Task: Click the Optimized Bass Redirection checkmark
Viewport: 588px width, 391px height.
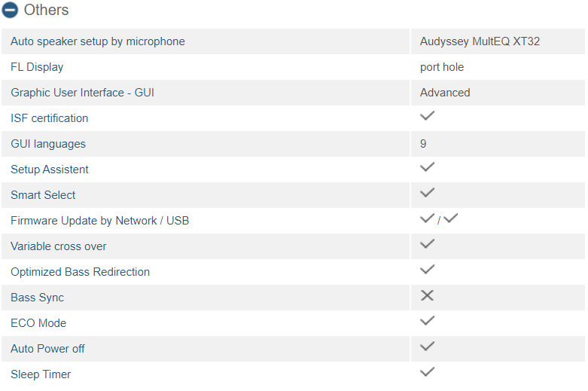Action: click(x=427, y=270)
